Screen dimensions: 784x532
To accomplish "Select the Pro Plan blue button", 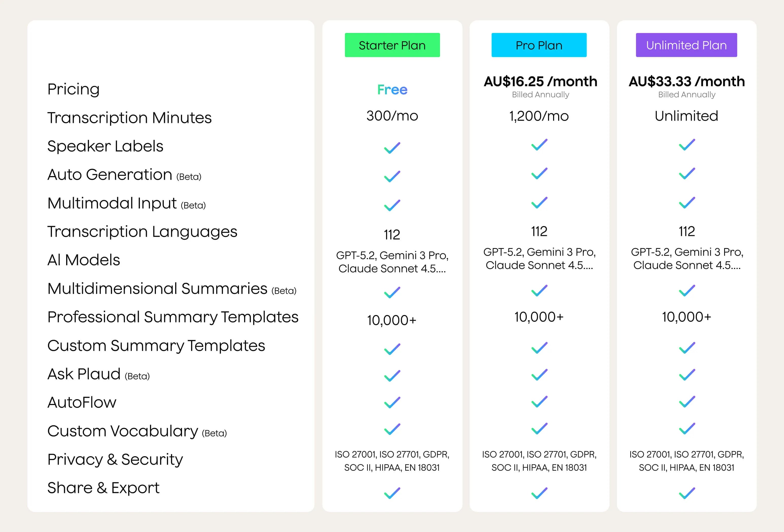I will tap(539, 45).
